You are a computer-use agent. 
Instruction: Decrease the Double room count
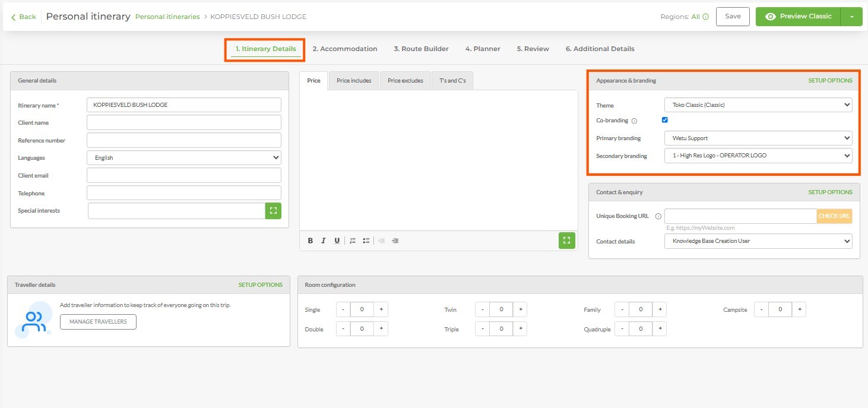[343, 328]
